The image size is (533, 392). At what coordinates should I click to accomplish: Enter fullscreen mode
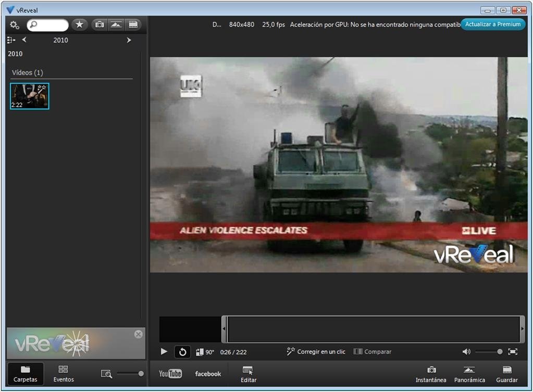pyautogui.click(x=513, y=351)
